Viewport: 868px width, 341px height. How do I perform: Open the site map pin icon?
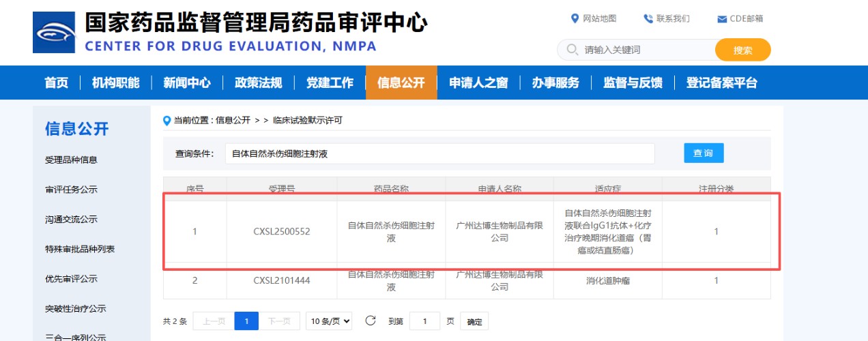[x=575, y=18]
